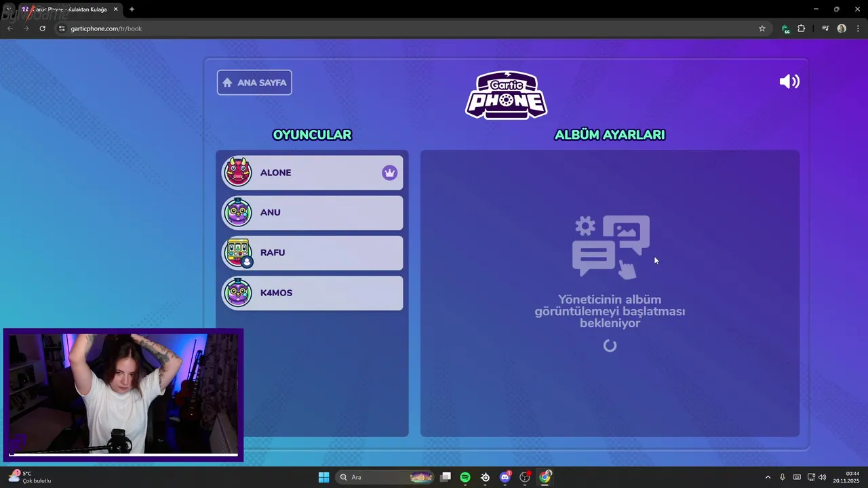
Task: Go back with the browser back arrow
Action: click(9, 28)
